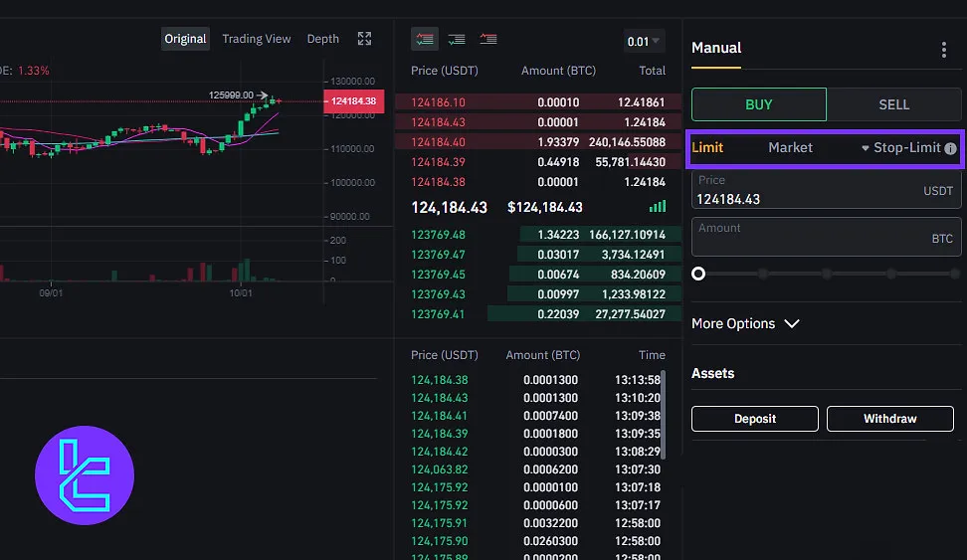Show sell orders only view icon

[488, 40]
